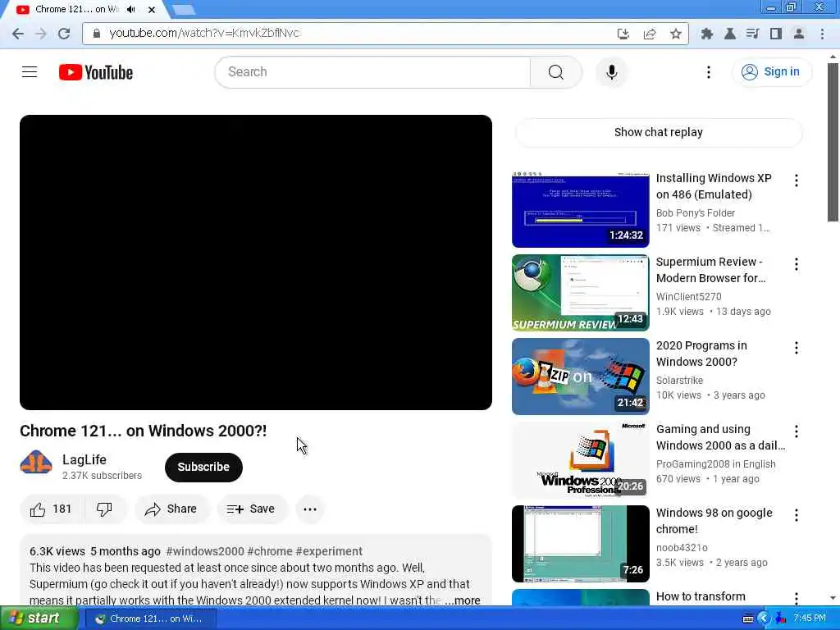Select the Chrome 121 on Windows tab

(x=76, y=10)
